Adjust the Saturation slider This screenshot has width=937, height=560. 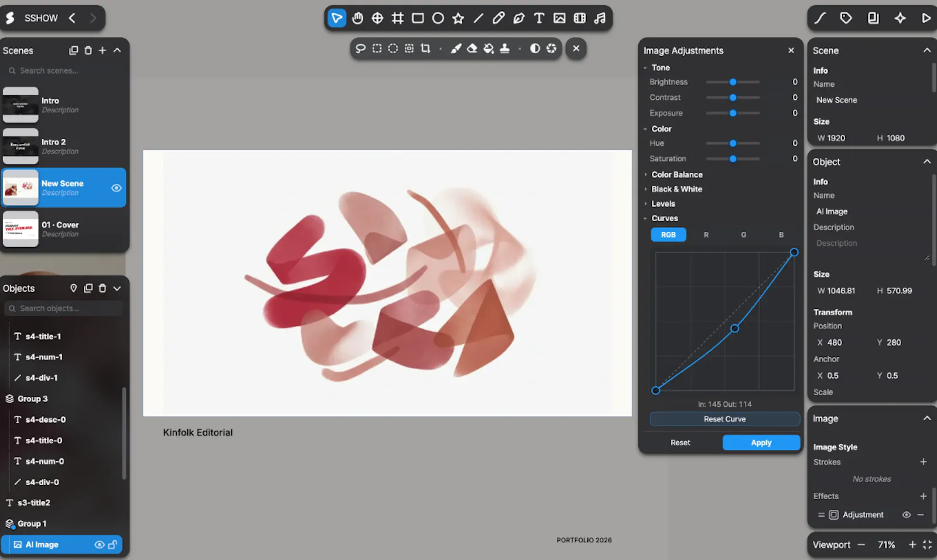click(x=733, y=159)
